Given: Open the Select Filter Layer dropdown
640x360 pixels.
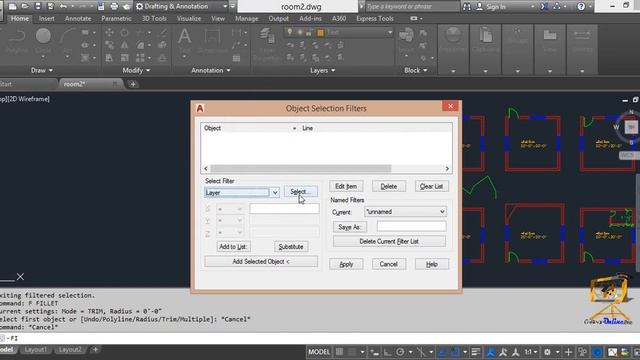Looking at the screenshot, I should [x=275, y=193].
